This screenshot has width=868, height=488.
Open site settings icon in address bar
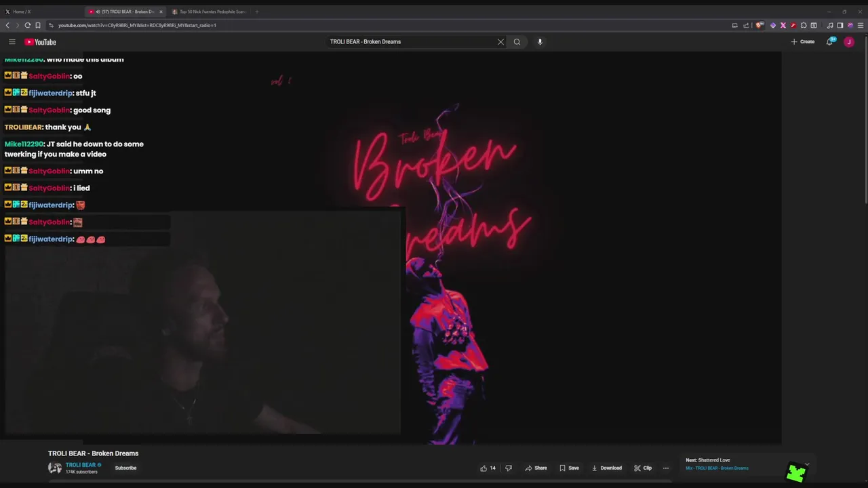(x=51, y=25)
